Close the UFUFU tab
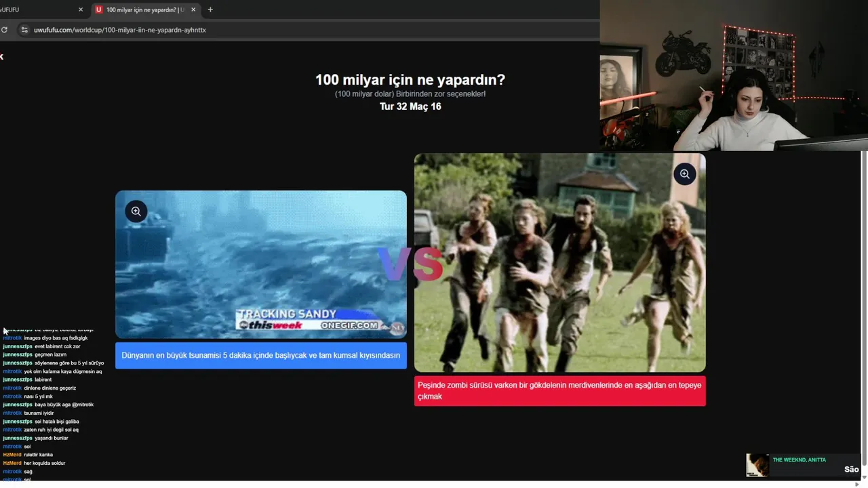The width and height of the screenshot is (868, 488). [81, 9]
